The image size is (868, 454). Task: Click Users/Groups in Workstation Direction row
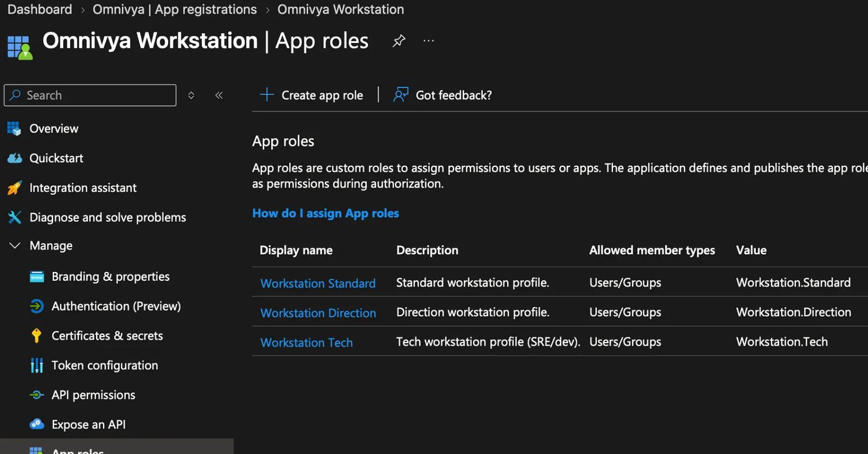[625, 312]
